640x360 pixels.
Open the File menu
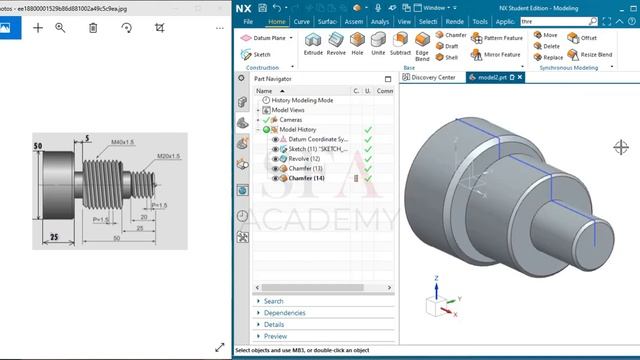pos(248,22)
